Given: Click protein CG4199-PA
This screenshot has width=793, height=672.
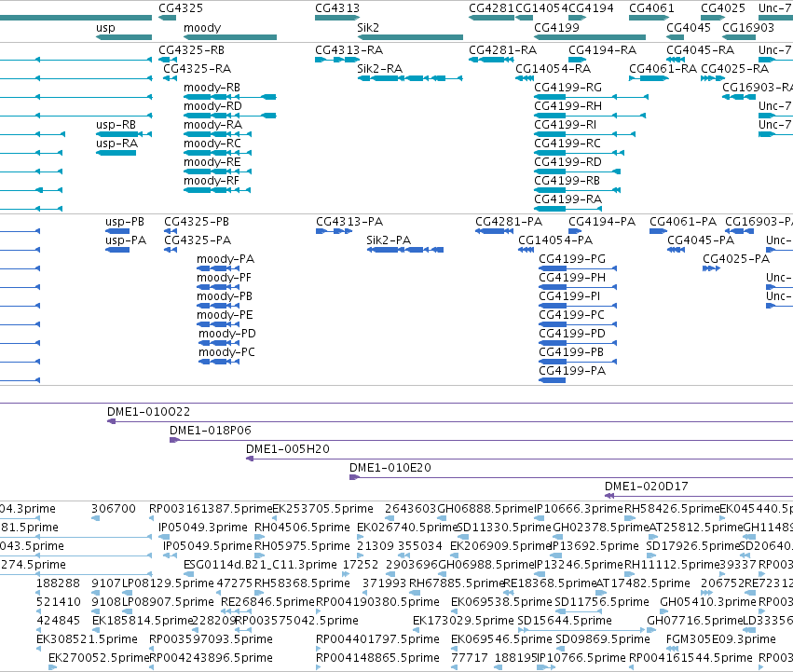Looking at the screenshot, I should click(x=572, y=371).
